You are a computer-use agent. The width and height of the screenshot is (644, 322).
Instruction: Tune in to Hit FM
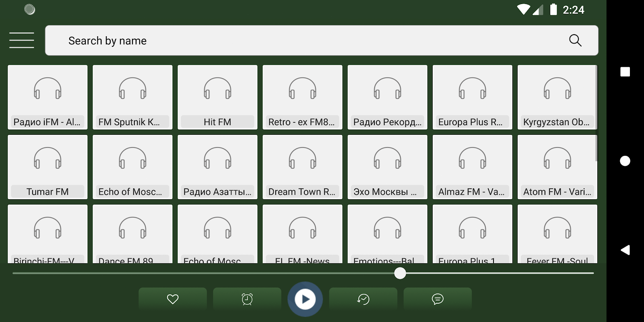click(217, 97)
